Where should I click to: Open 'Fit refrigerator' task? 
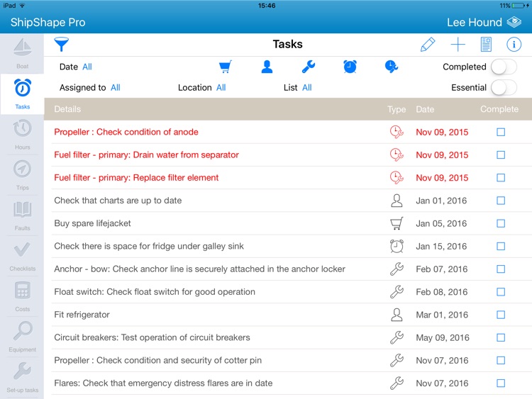pos(82,315)
